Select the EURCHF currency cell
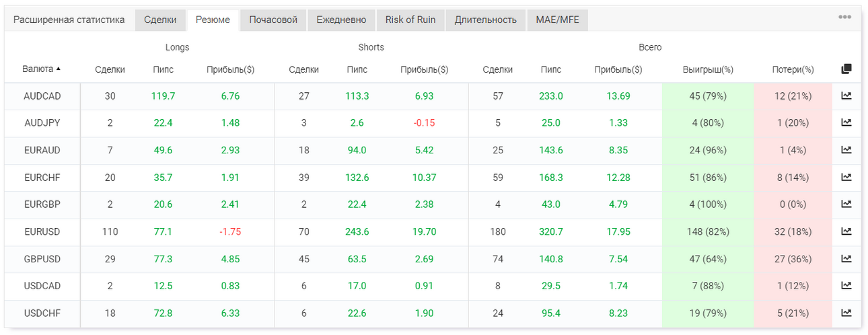This screenshot has height=335, width=868. 42,178
